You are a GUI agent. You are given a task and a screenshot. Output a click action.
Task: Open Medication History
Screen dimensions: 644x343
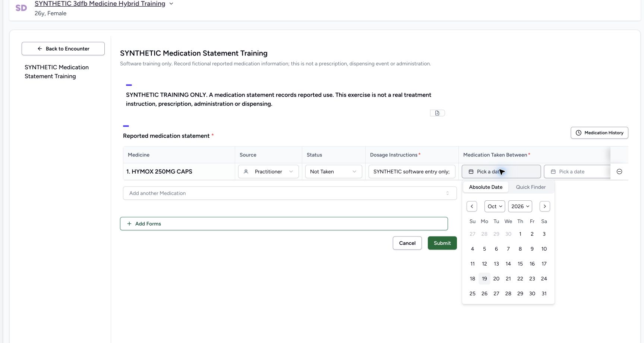tap(599, 133)
